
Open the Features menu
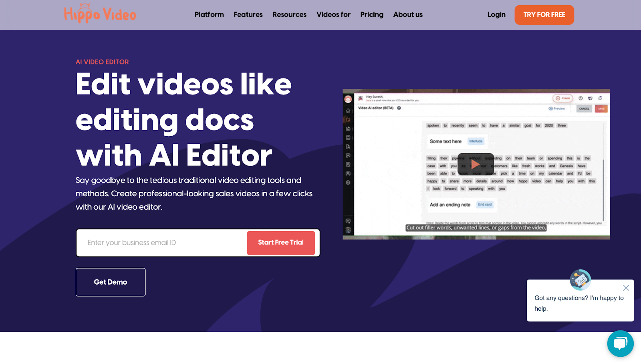pos(248,15)
